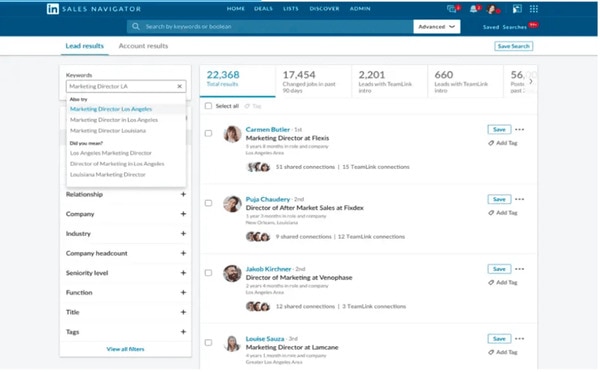The image size is (600, 372).
Task: Open the apps grid icon
Action: [533, 9]
